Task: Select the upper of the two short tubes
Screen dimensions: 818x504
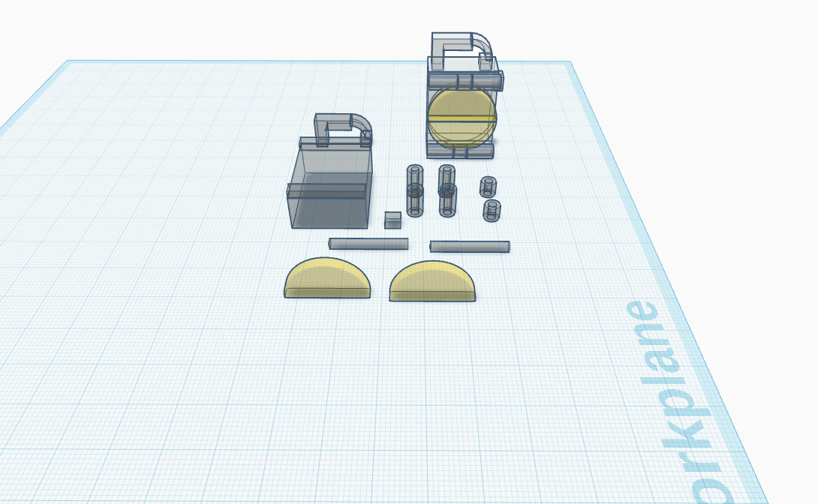Action: [x=488, y=187]
